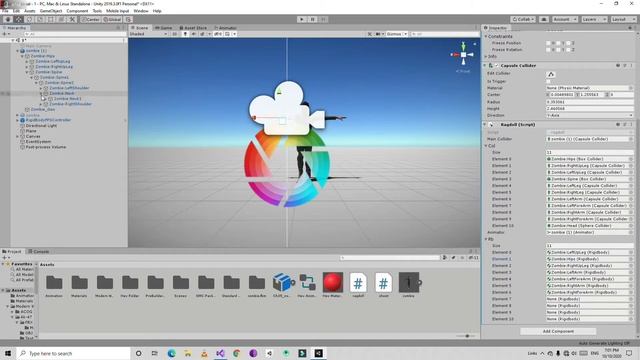
Task: Toggle scene audio speaker icon
Action: pos(193,34)
